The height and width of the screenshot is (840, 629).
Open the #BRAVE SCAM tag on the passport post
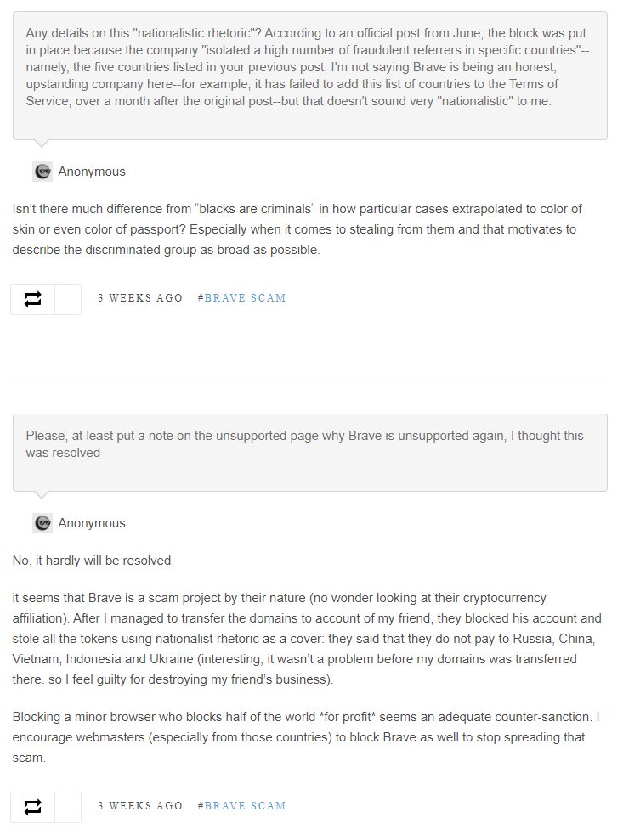(242, 298)
